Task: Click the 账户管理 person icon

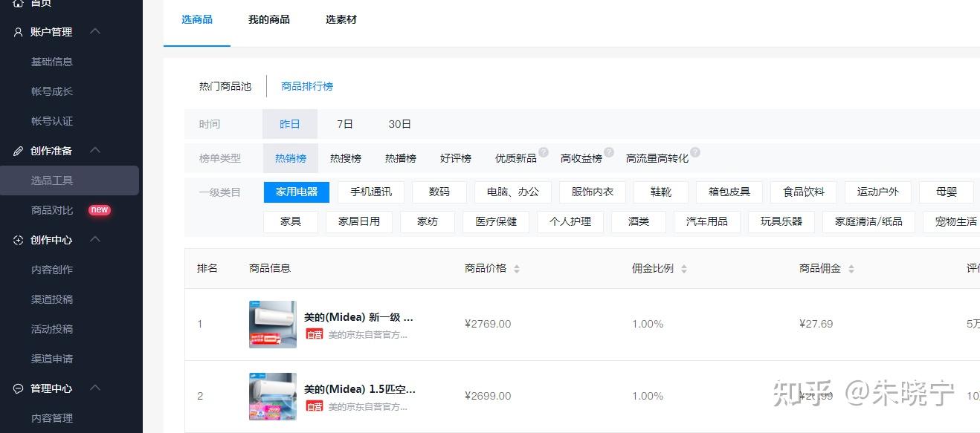Action: tap(19, 32)
